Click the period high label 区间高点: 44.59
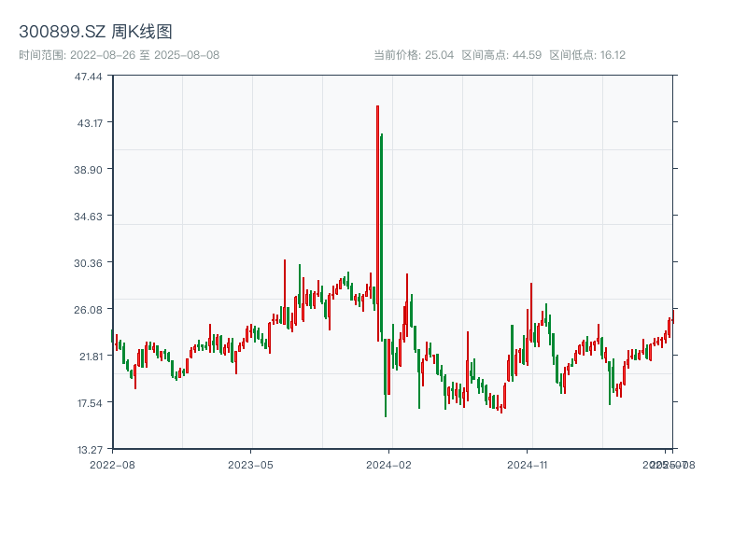Image resolution: width=747 pixels, height=560 pixels. 501,55
